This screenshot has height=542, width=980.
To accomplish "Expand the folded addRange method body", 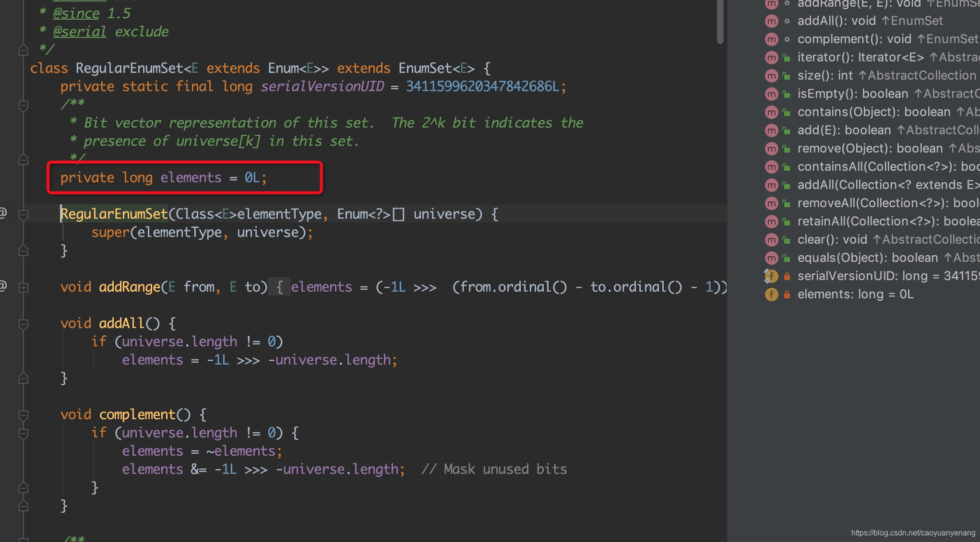I will 23,287.
